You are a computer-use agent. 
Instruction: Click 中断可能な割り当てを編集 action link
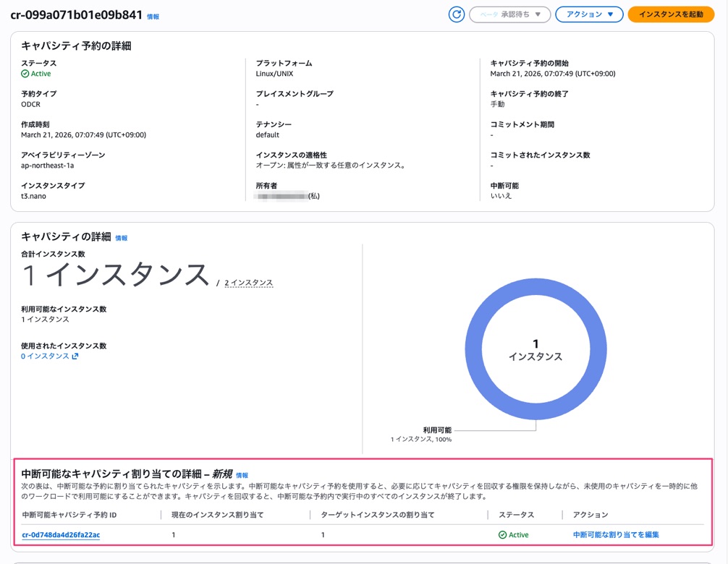[616, 535]
